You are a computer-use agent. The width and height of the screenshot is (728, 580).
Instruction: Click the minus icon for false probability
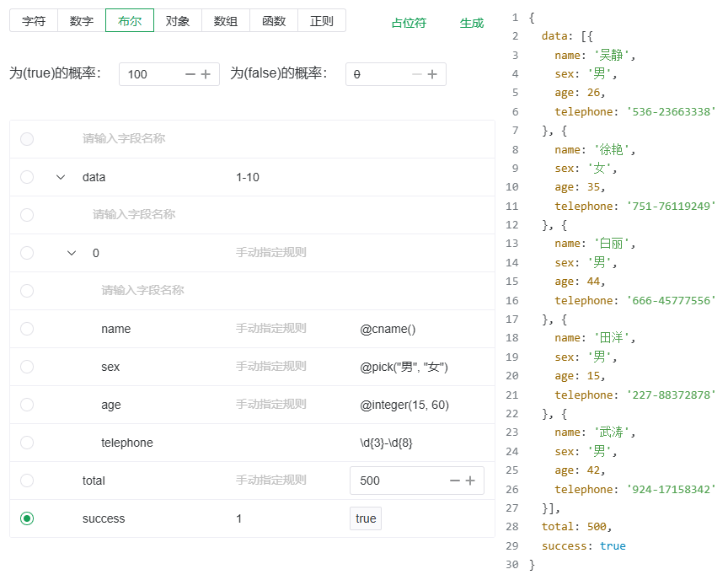416,74
